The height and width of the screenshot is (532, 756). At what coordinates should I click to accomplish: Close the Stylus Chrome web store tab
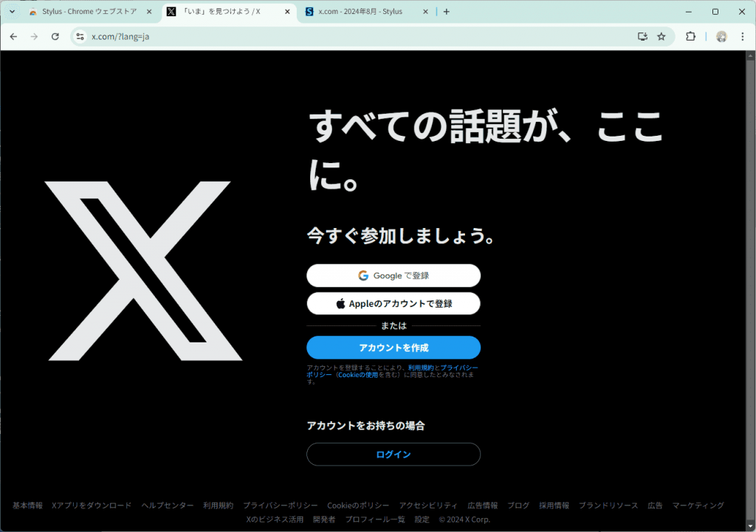tap(149, 12)
